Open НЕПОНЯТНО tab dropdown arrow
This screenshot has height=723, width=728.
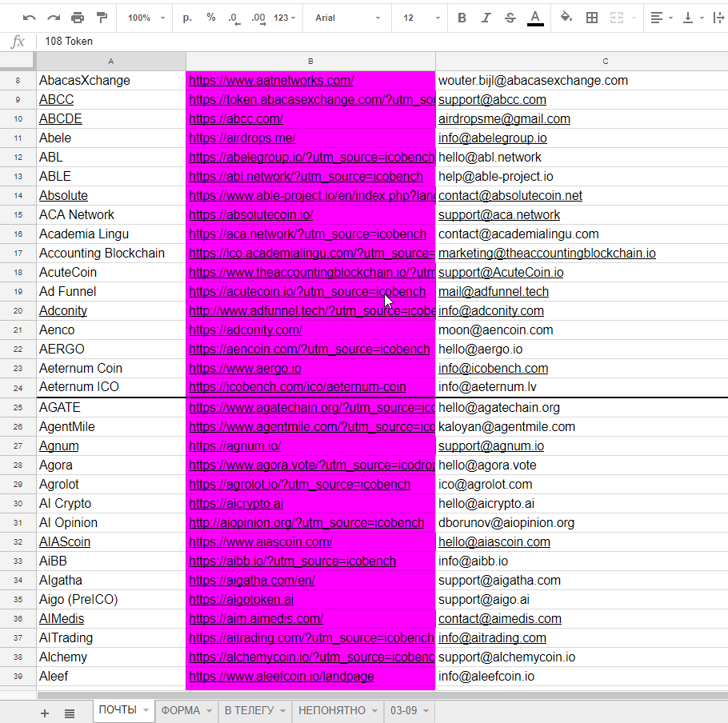coord(374,711)
